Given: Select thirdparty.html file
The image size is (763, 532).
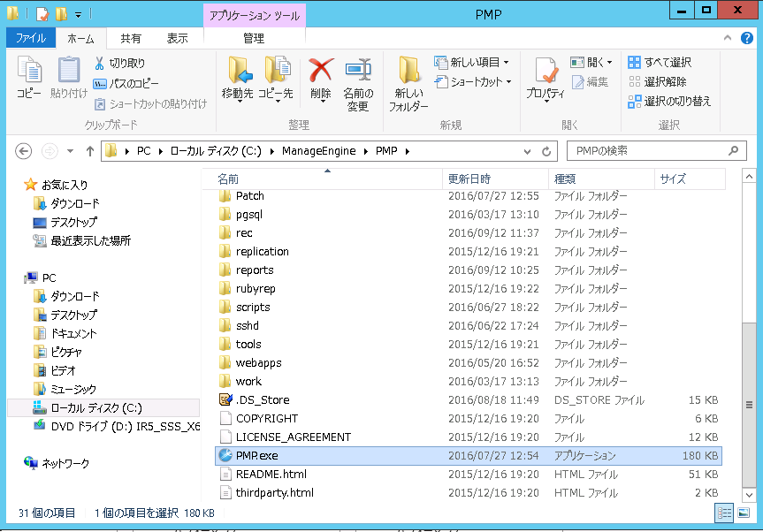Looking at the screenshot, I should coord(468,492).
